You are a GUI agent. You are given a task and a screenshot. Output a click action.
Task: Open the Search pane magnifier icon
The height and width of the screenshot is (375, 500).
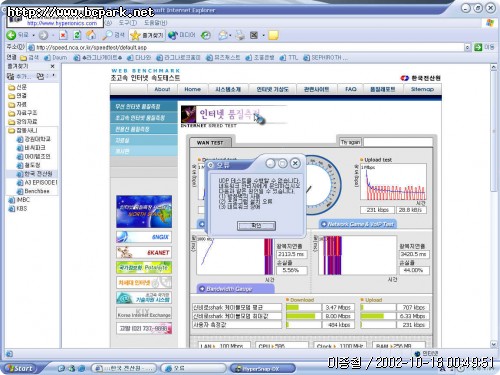click(x=113, y=35)
